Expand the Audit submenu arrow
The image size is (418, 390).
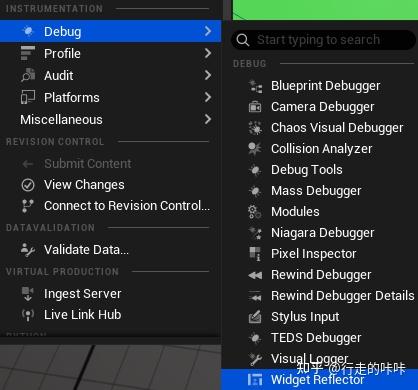pyautogui.click(x=208, y=75)
